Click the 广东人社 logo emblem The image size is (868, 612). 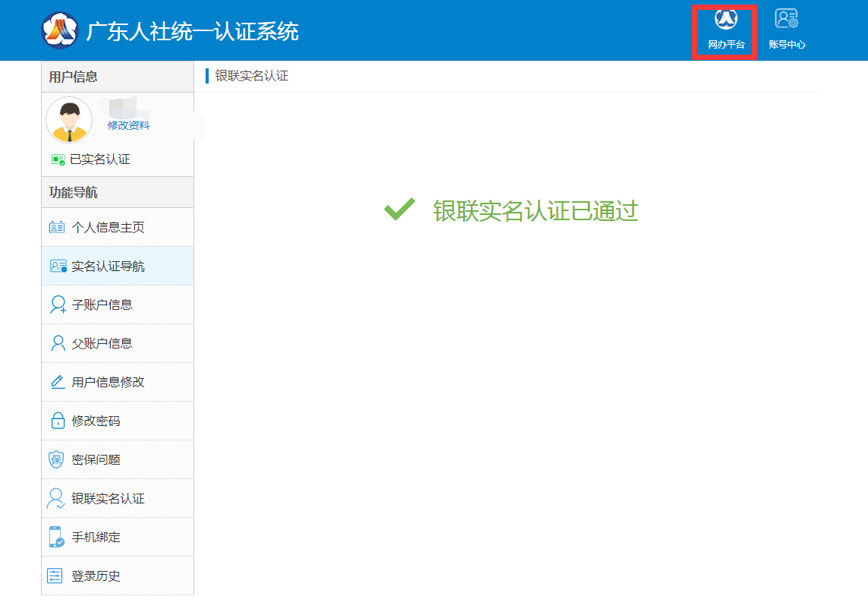59,30
